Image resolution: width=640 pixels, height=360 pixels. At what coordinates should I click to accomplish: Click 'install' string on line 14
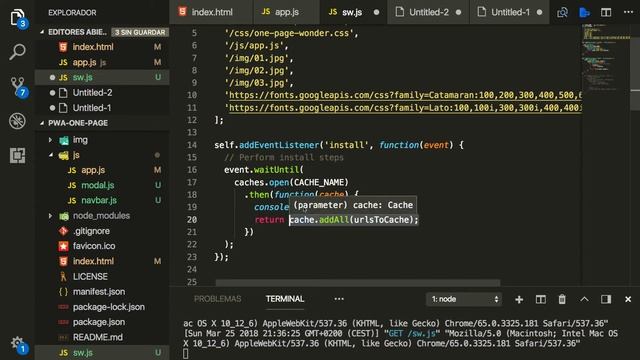345,145
